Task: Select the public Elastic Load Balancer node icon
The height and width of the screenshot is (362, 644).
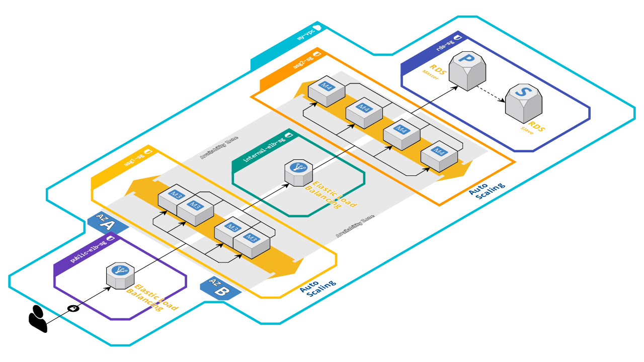Action: point(120,276)
